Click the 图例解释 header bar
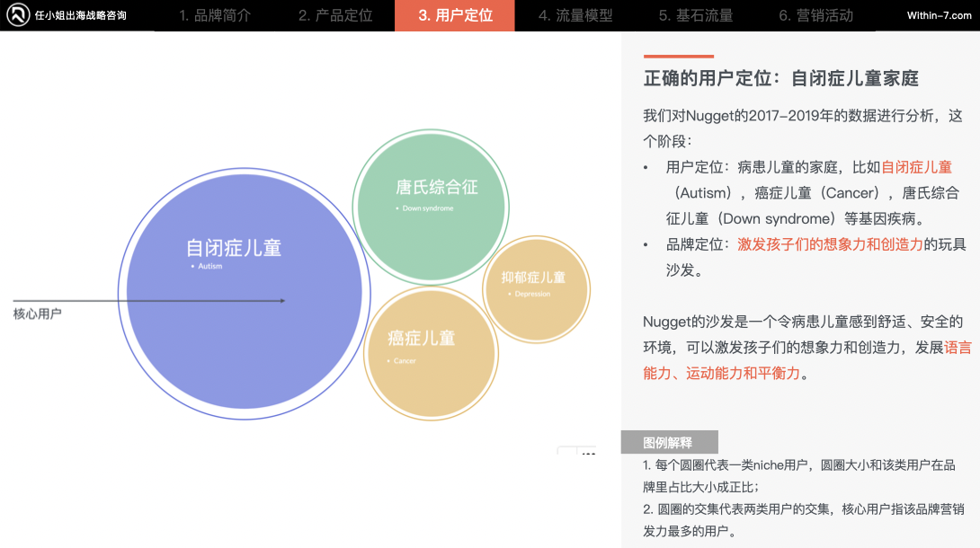 click(x=668, y=442)
